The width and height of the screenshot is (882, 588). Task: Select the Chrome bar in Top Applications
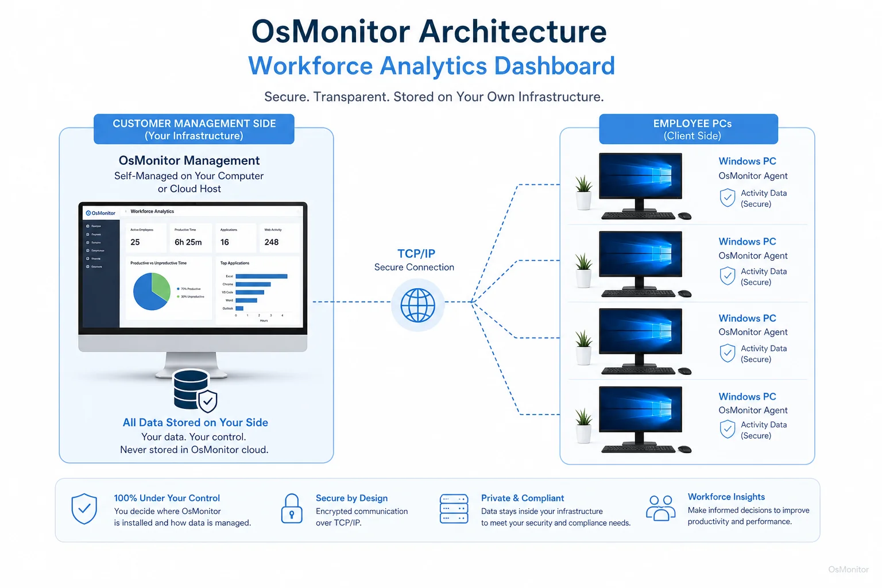253,284
